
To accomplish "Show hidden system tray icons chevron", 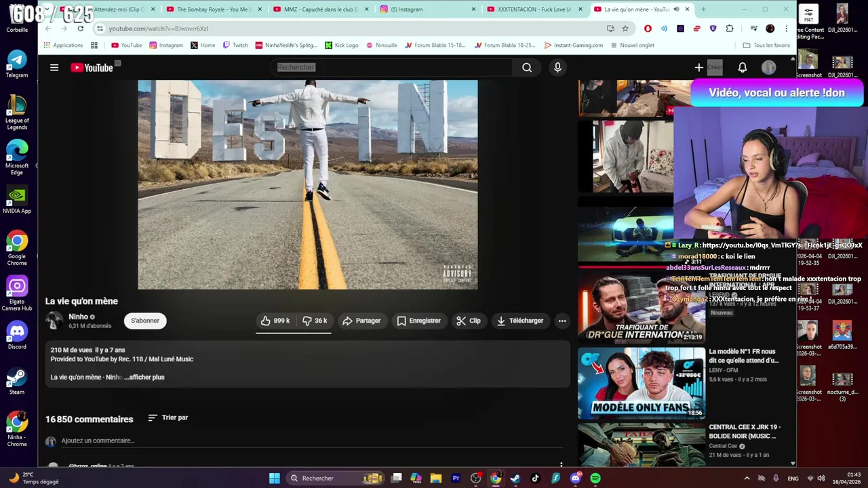I will 747,479.
